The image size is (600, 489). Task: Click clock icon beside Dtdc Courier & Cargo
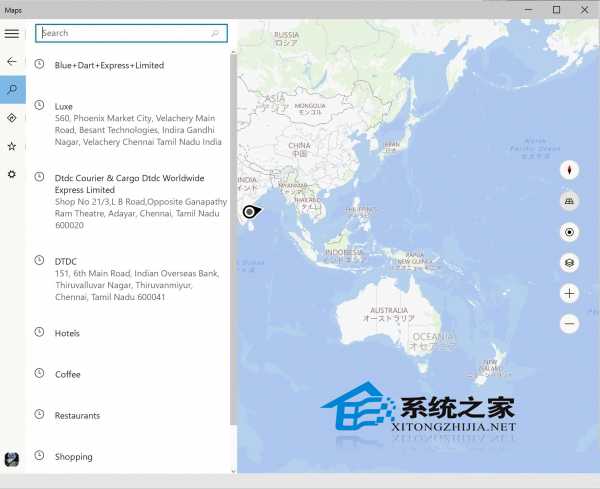pos(39,176)
